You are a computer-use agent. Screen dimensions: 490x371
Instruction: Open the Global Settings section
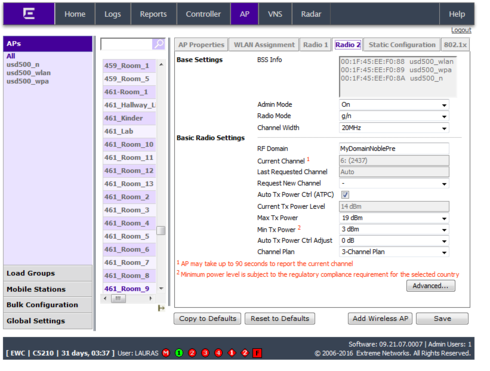click(48, 321)
